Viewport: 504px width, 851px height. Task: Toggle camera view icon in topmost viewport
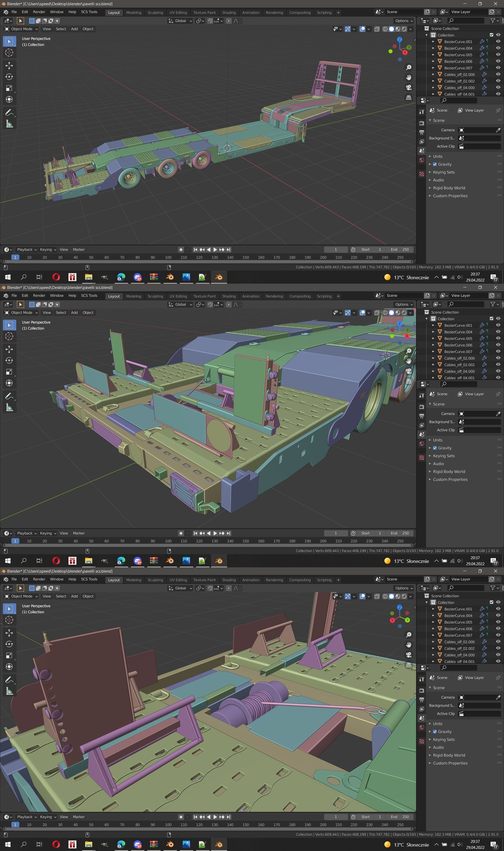point(408,88)
